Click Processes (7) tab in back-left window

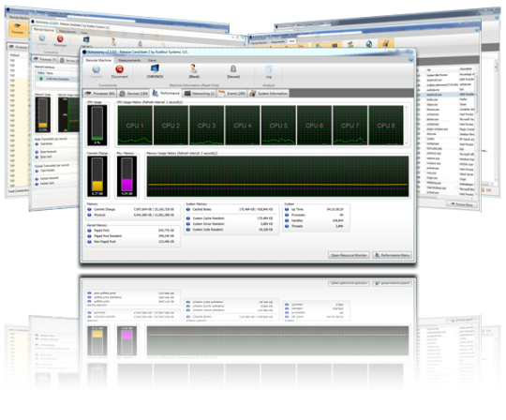pos(45,59)
